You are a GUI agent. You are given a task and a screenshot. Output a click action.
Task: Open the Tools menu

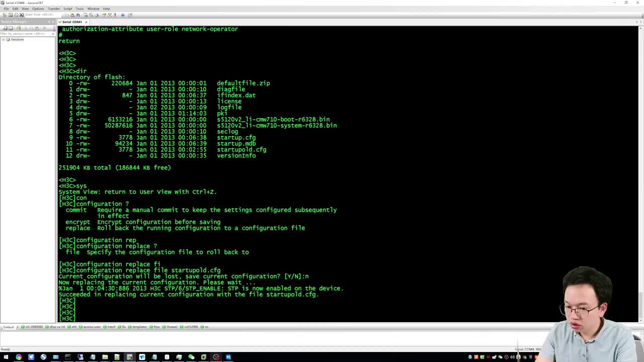click(79, 9)
